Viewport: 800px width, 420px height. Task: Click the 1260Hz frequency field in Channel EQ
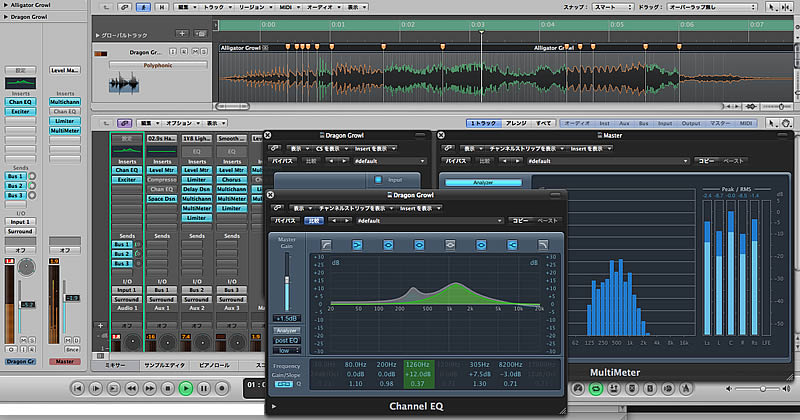[419, 365]
